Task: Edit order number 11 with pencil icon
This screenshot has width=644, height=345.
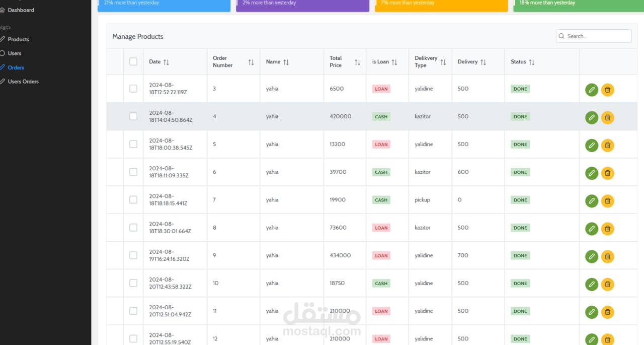Action: point(592,312)
